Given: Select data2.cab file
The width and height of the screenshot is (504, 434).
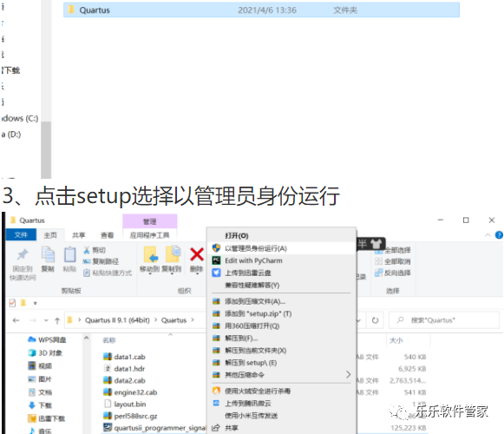Looking at the screenshot, I should click(x=124, y=380).
